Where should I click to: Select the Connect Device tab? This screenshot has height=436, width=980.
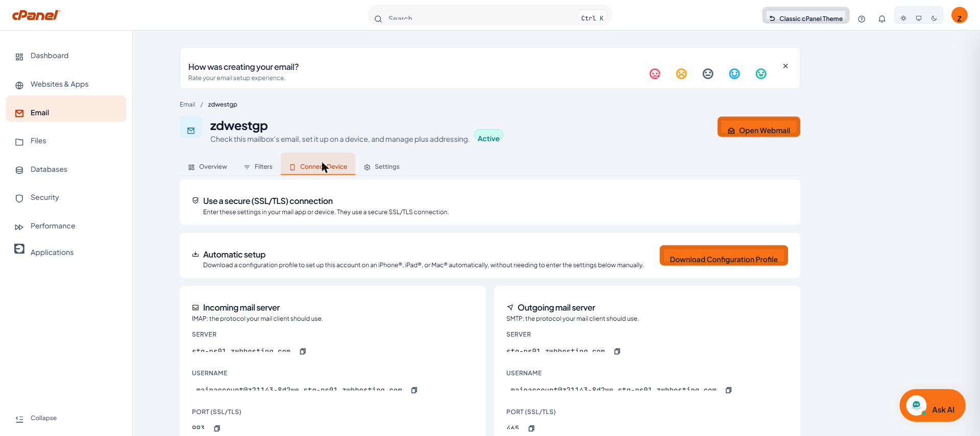pyautogui.click(x=318, y=164)
